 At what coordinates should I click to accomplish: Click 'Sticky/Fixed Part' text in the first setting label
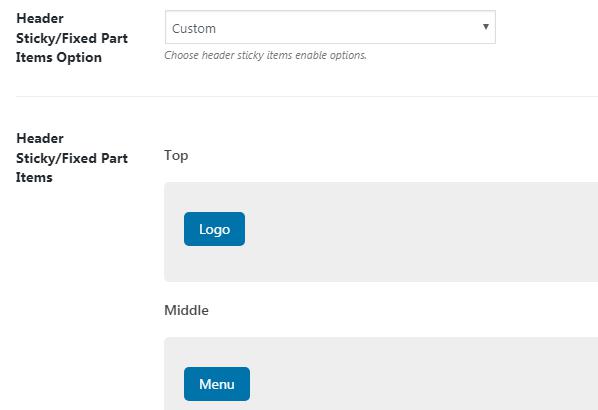click(x=72, y=38)
